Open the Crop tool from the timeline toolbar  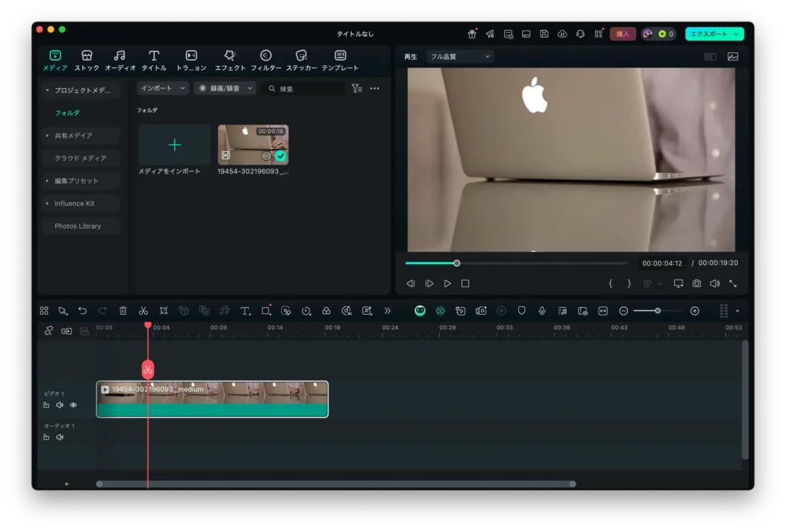pos(164,311)
